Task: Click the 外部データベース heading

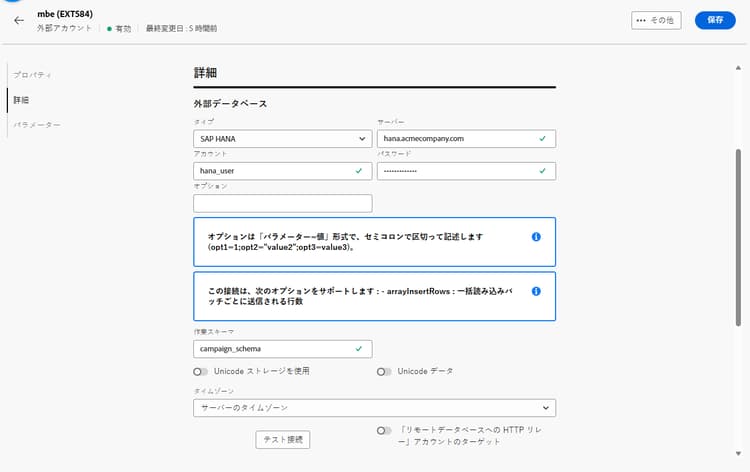Action: (230, 104)
